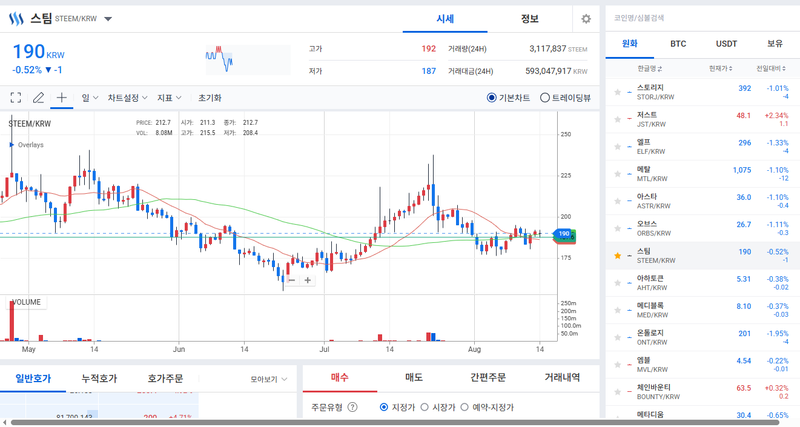The height and width of the screenshot is (427, 800).
Task: Switch to 매수 buy tab
Action: (340, 378)
